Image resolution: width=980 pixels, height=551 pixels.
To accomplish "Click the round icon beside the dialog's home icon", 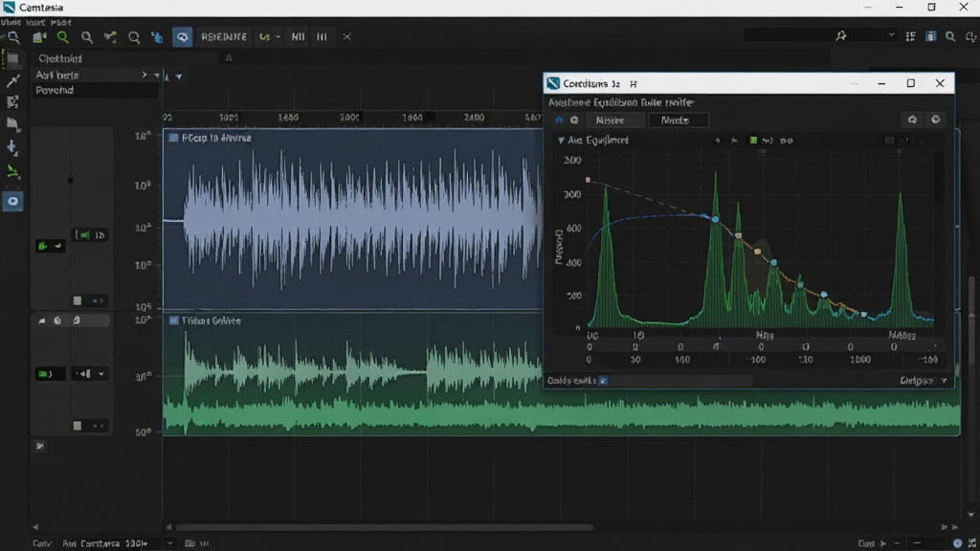I will [x=574, y=120].
